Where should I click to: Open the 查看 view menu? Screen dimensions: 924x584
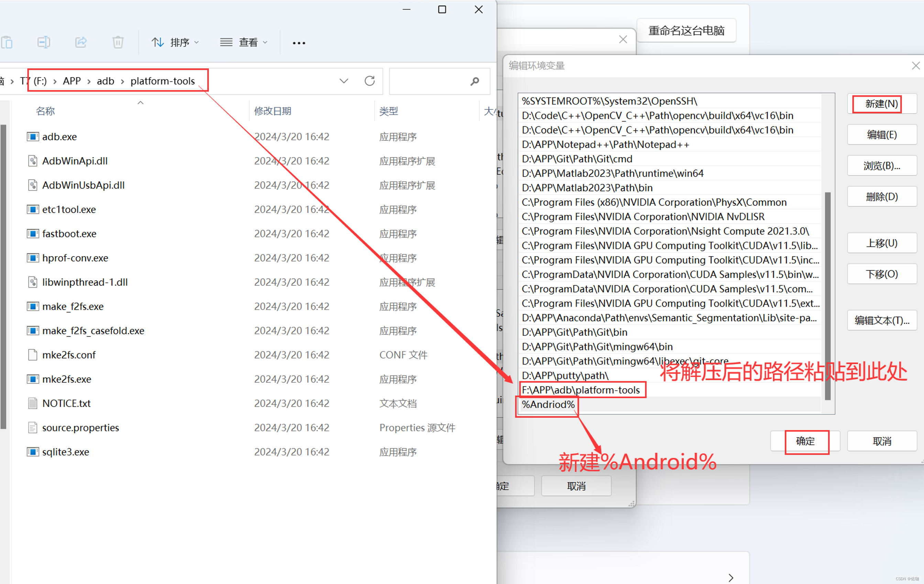pyautogui.click(x=244, y=42)
